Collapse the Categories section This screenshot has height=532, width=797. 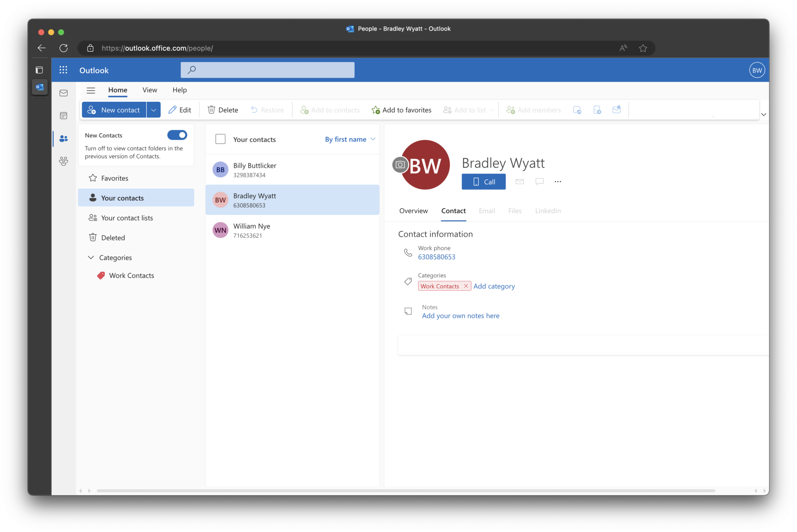point(91,257)
